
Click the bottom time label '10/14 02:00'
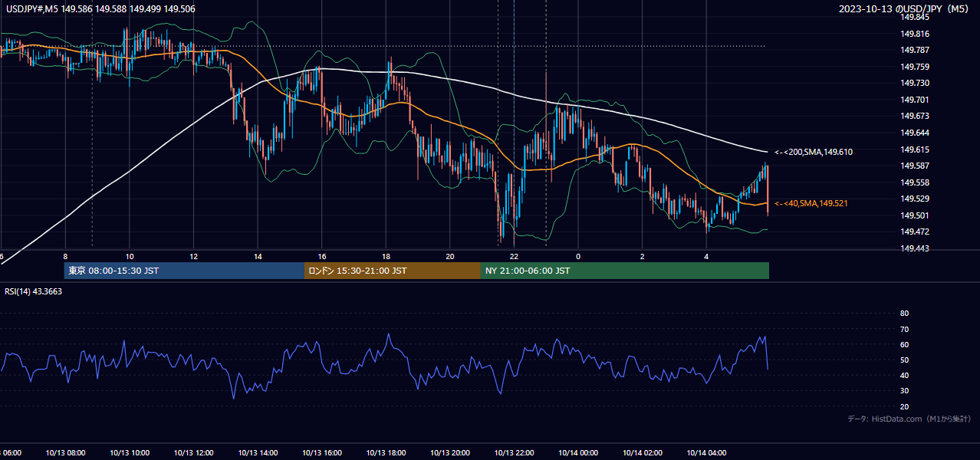pos(643,453)
